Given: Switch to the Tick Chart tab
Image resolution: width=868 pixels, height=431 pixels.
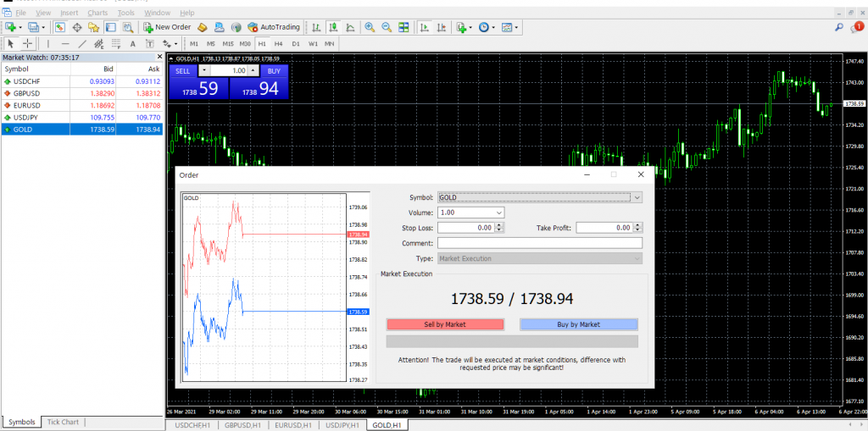Looking at the screenshot, I should [x=63, y=423].
